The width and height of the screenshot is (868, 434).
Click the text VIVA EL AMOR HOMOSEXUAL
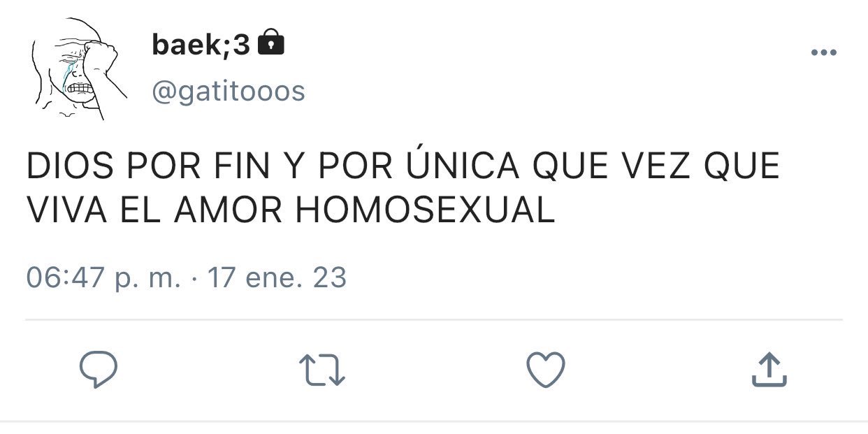click(291, 212)
